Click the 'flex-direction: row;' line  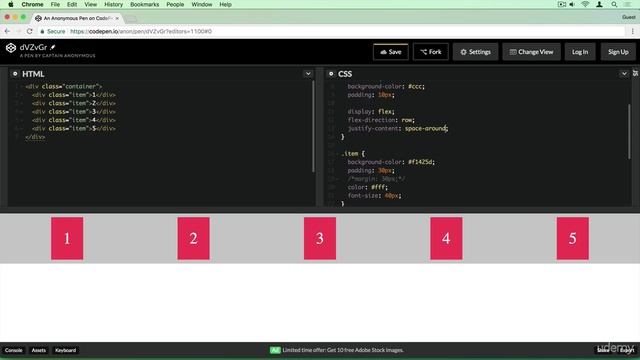[x=381, y=120]
